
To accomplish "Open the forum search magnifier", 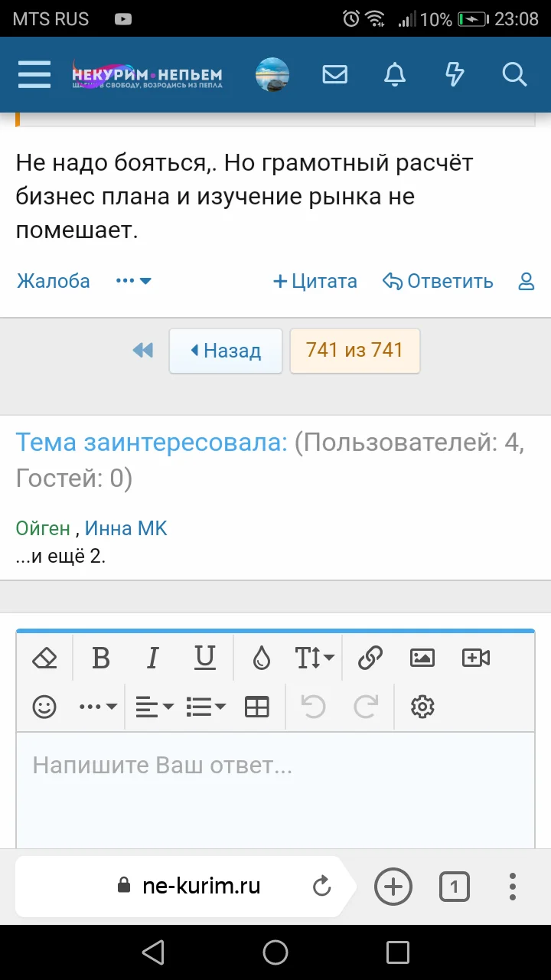I will 514,74.
